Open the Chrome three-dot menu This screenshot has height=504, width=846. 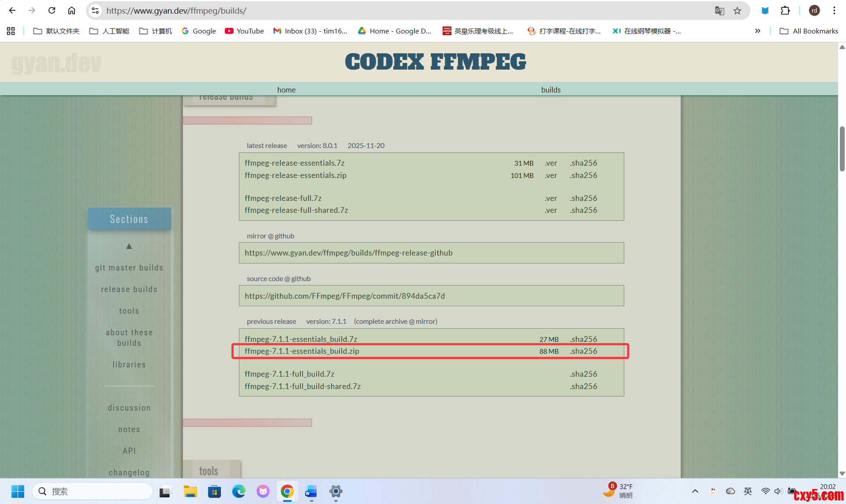[834, 11]
